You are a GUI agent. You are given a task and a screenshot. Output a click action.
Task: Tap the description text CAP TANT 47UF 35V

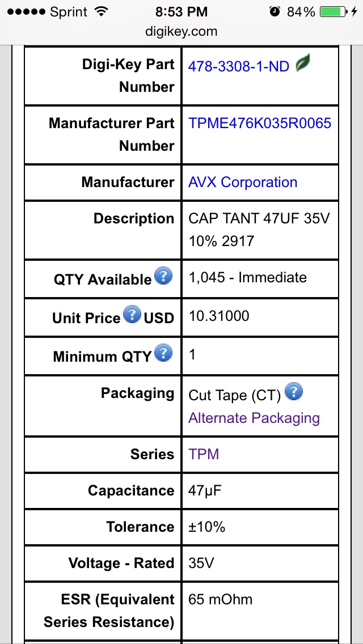click(259, 219)
